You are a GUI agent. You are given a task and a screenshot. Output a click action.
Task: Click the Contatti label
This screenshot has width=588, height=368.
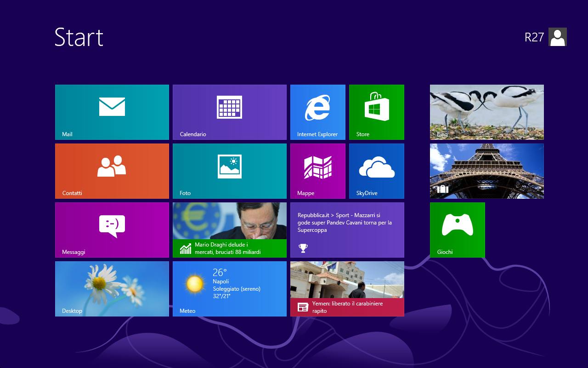click(x=72, y=193)
